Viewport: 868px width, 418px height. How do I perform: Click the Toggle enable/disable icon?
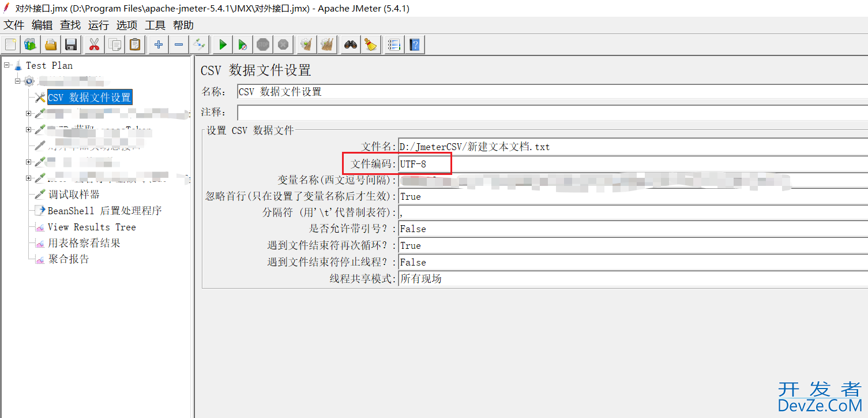(x=199, y=44)
